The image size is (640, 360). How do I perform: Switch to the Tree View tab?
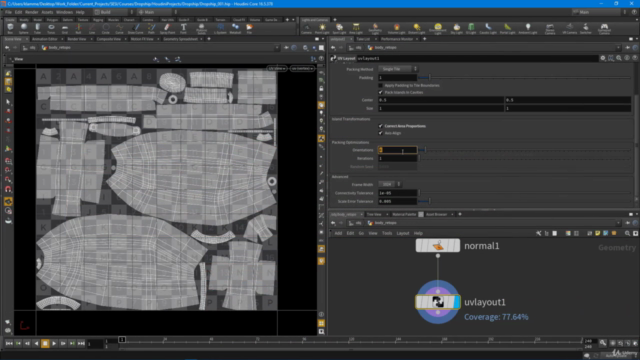tap(374, 214)
